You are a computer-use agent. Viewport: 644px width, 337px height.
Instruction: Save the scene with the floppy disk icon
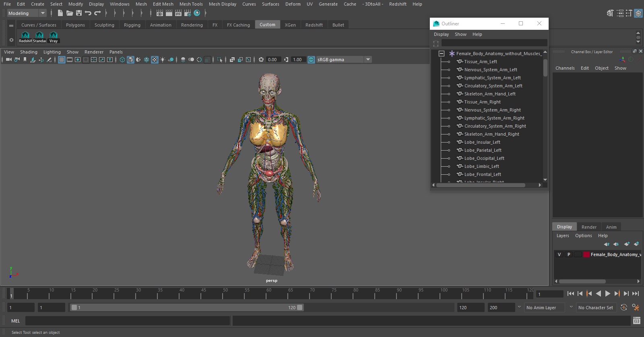point(79,13)
